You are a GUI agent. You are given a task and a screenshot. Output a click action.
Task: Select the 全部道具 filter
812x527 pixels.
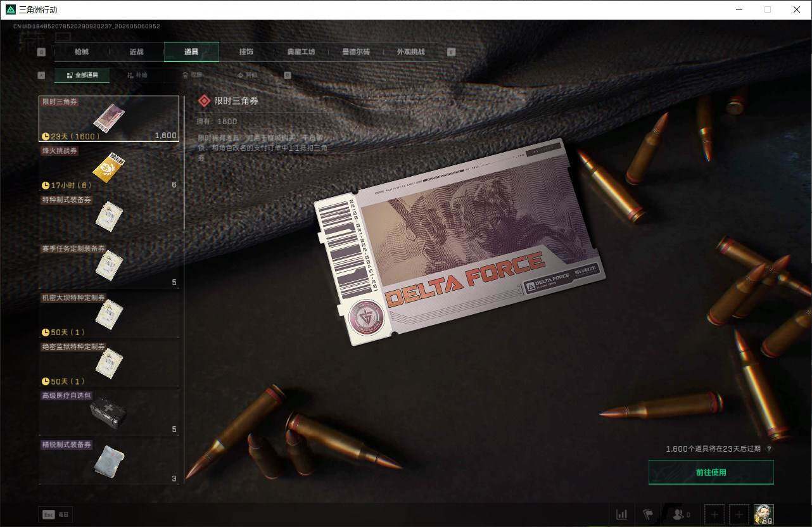(x=82, y=75)
